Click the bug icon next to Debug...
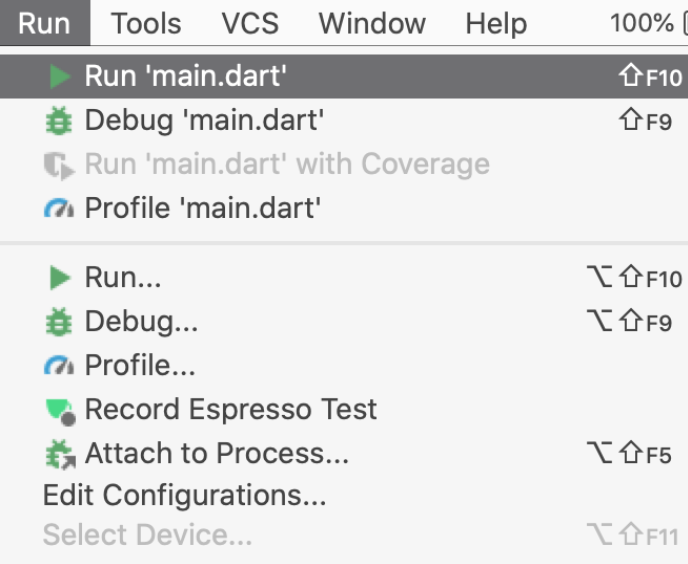The image size is (688, 564). click(x=59, y=322)
